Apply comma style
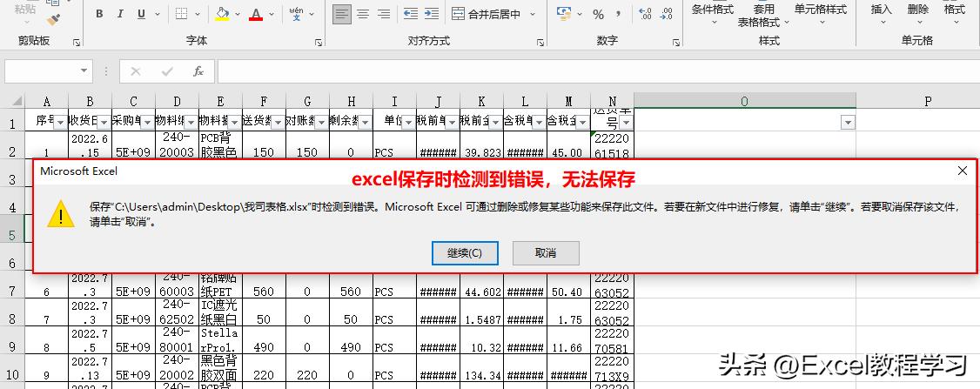The width and height of the screenshot is (980, 389). [618, 14]
